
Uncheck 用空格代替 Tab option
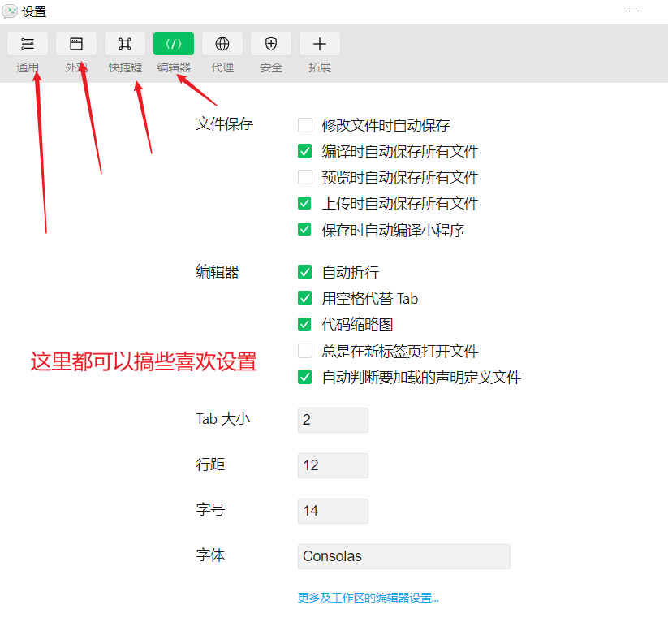click(x=304, y=298)
